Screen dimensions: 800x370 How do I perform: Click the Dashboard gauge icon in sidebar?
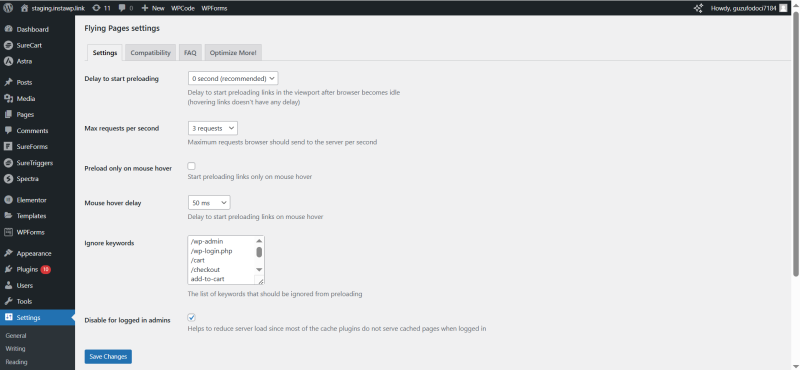tap(8, 29)
